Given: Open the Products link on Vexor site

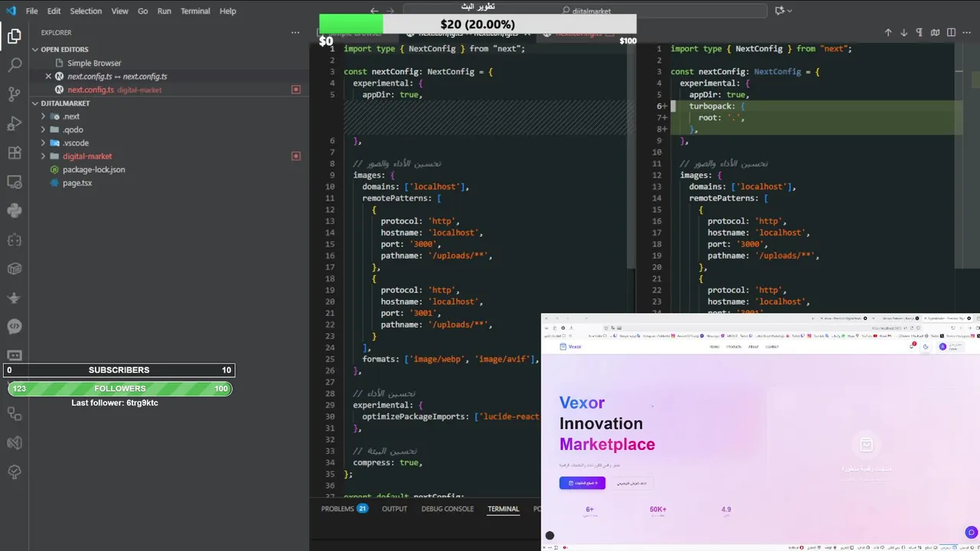Looking at the screenshot, I should pos(733,347).
